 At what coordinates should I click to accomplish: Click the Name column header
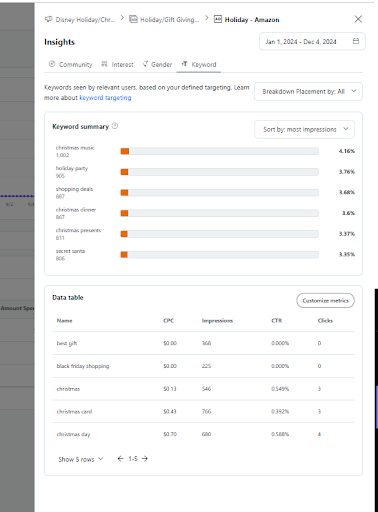pos(64,321)
